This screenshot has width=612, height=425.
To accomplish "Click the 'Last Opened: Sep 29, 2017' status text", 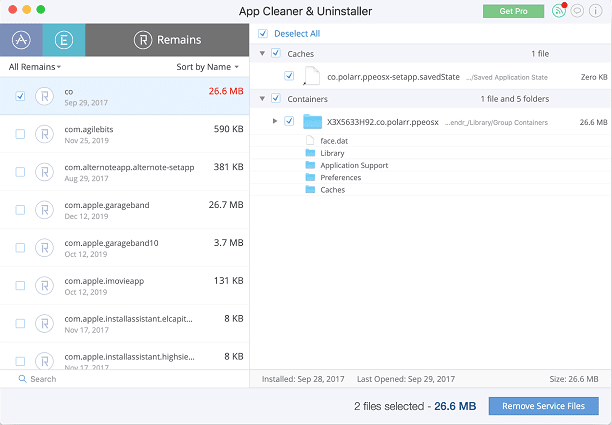I will click(x=406, y=379).
